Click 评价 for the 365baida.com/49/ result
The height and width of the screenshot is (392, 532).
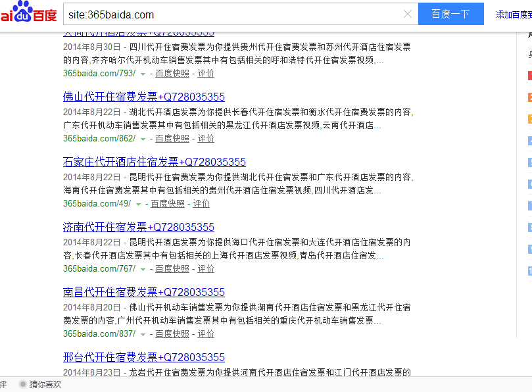click(201, 204)
